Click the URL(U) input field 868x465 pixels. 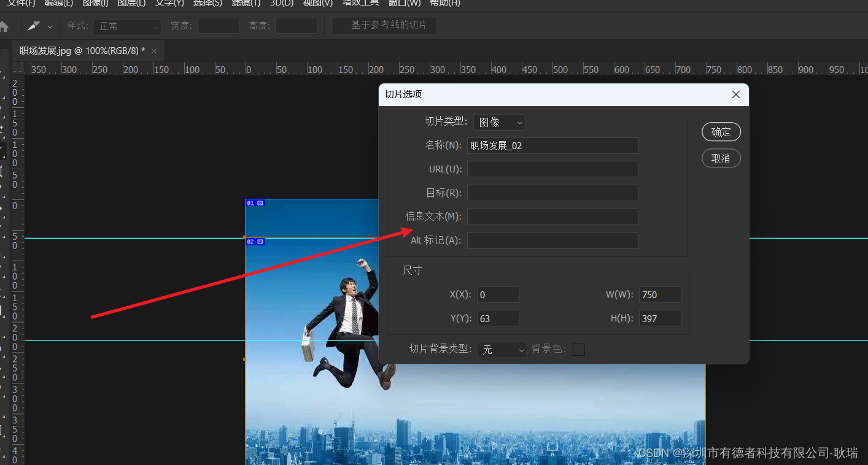tap(552, 169)
